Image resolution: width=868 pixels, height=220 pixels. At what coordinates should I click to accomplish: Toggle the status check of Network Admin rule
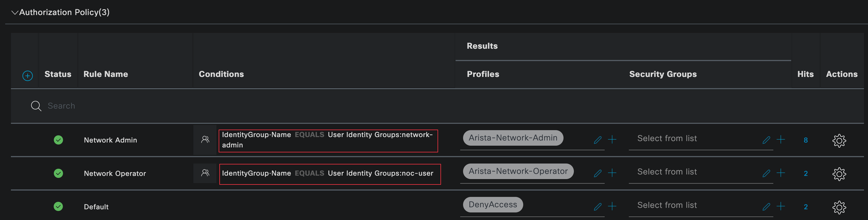(58, 140)
